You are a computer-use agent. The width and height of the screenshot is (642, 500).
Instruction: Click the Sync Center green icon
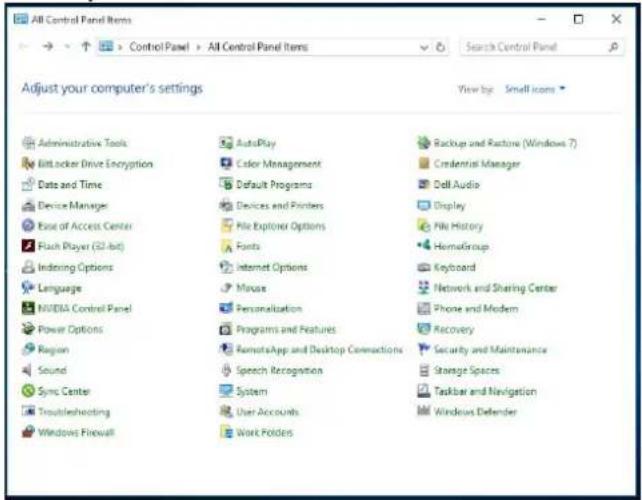point(28,391)
